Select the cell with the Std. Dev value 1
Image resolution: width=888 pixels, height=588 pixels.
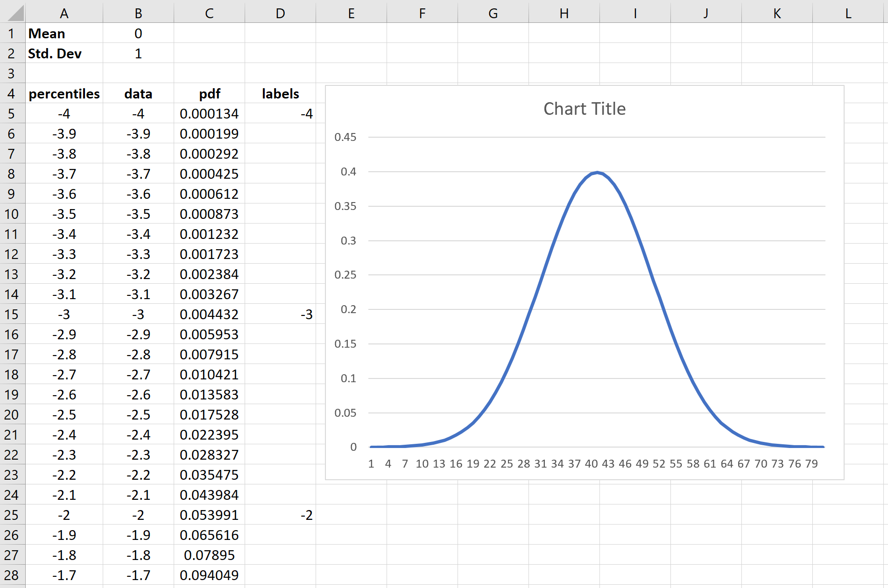pyautogui.click(x=138, y=53)
